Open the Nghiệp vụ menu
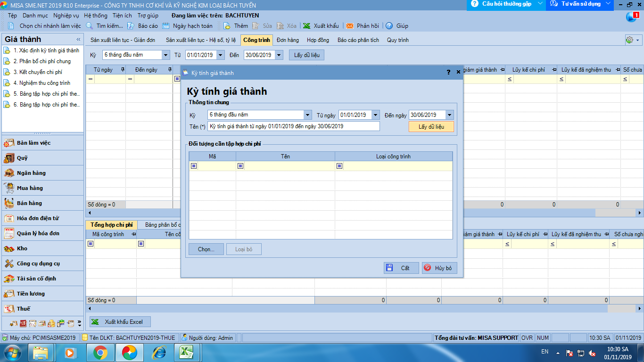Screen dimensions: 644x362 tap(66, 16)
